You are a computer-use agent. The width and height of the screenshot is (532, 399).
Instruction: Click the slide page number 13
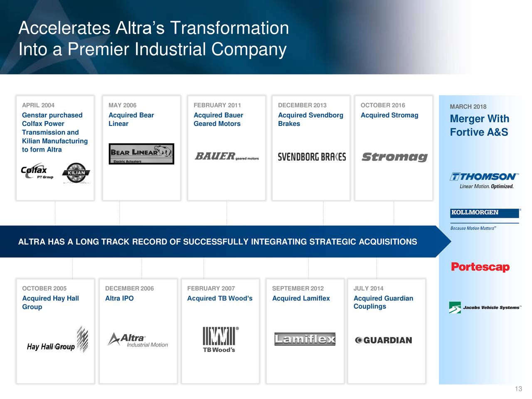tap(518, 389)
